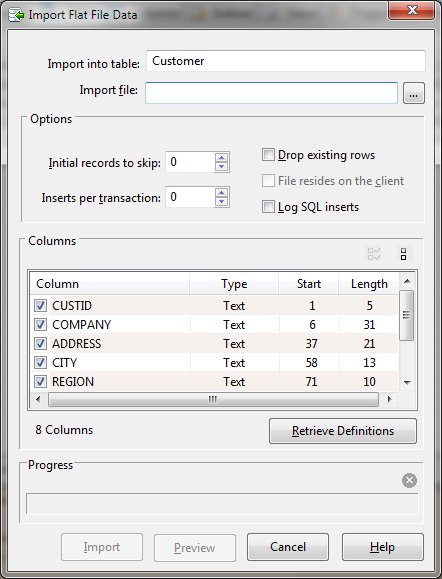Uncheck the REGION column checkbox
The image size is (442, 579).
(x=40, y=381)
